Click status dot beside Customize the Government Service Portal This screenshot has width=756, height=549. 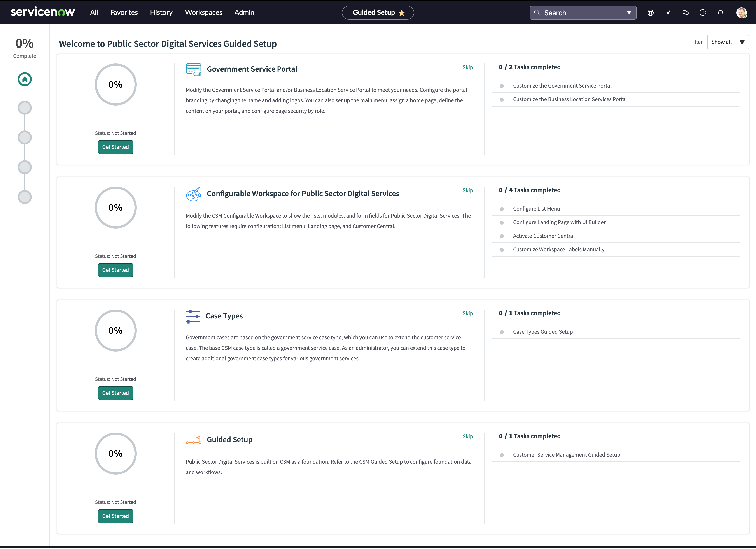click(502, 86)
